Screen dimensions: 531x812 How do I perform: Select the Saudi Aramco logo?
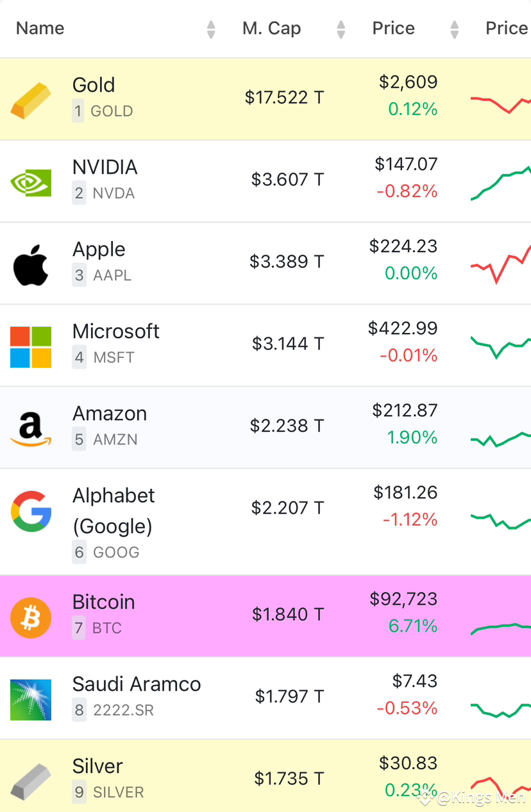click(30, 700)
